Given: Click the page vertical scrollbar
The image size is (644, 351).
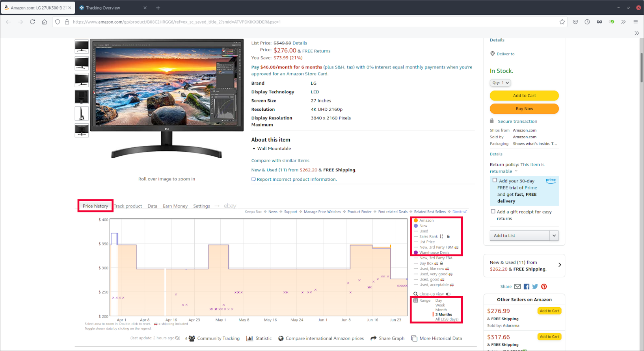Looking at the screenshot, I should (642, 68).
